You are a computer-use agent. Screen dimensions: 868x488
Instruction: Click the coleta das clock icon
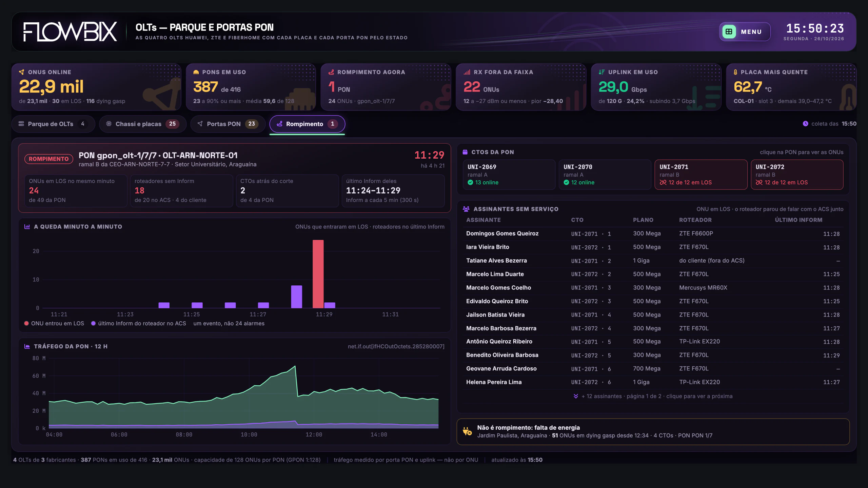point(805,124)
